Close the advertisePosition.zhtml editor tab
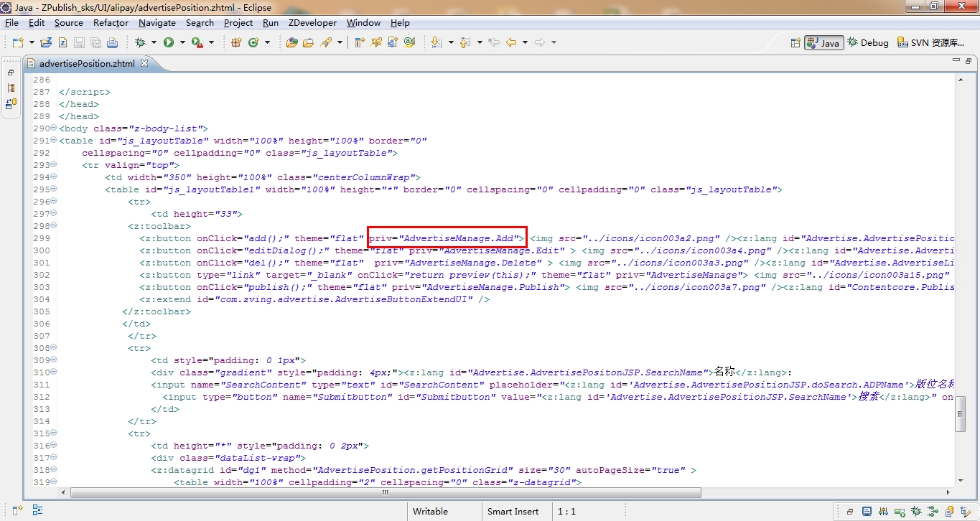980x521 pixels. point(144,63)
